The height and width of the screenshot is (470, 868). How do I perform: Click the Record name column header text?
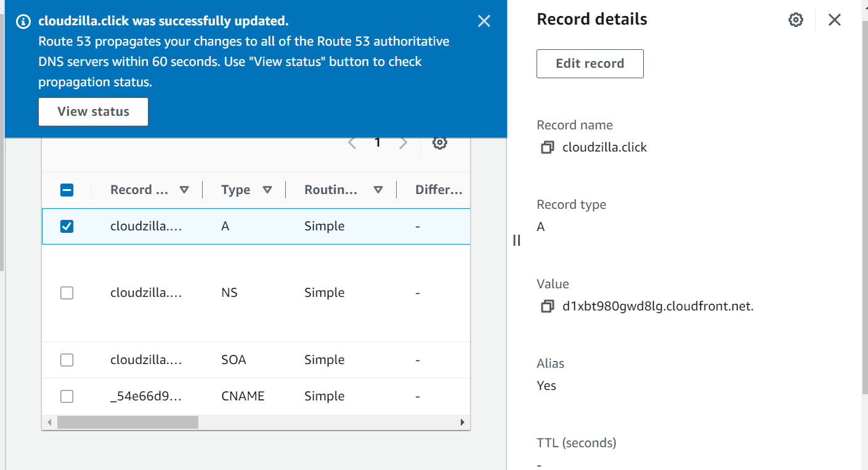139,190
